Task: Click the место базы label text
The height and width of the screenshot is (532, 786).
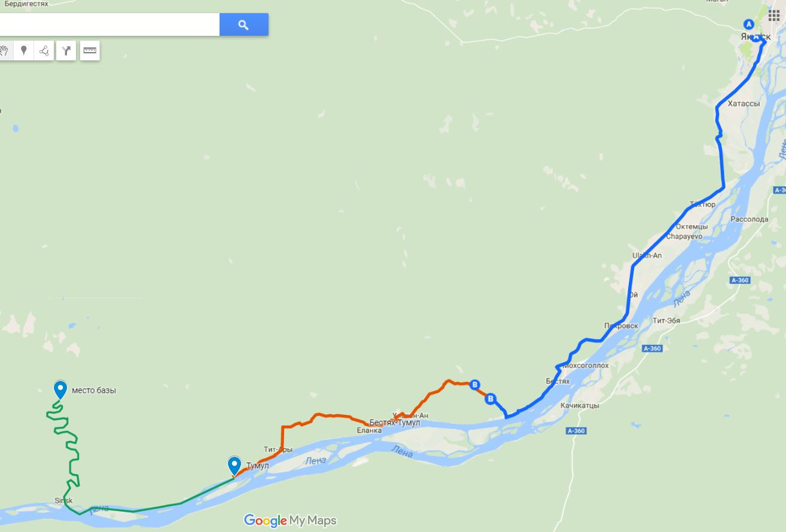Action: (94, 390)
